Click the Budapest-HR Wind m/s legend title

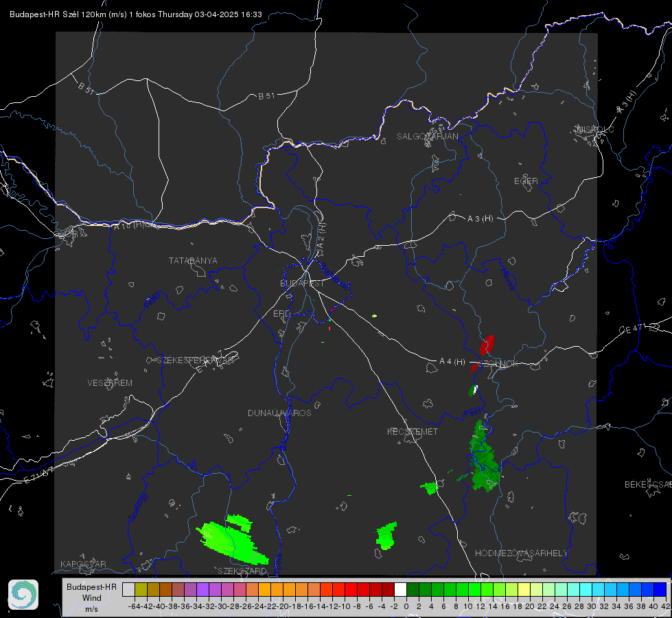92,598
